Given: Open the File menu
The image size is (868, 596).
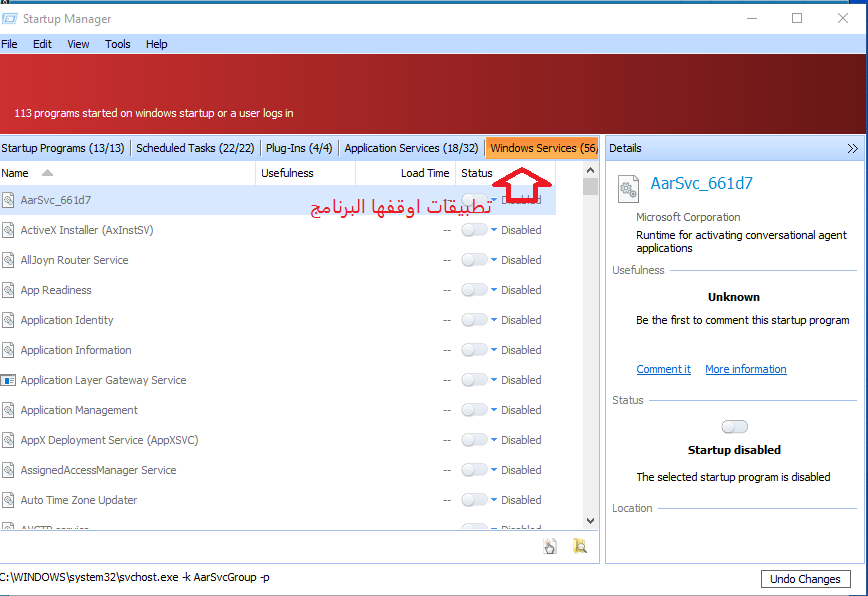Looking at the screenshot, I should (x=9, y=44).
